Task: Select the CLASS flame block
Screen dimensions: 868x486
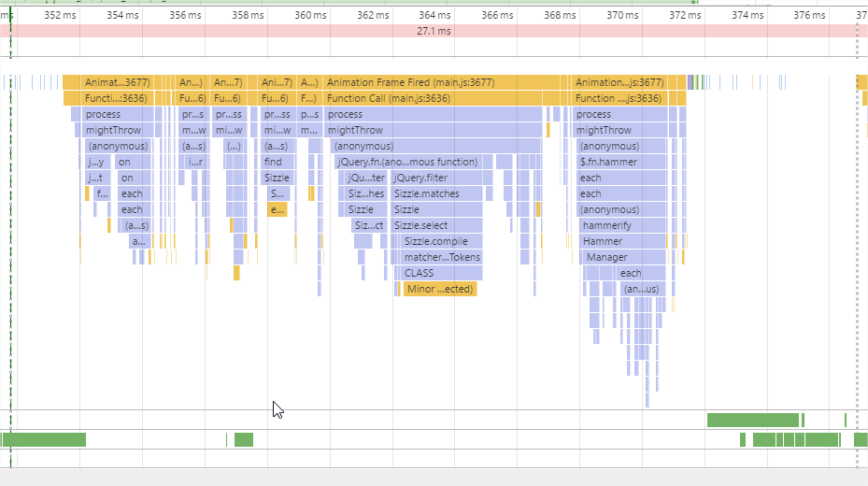Action: coord(439,273)
